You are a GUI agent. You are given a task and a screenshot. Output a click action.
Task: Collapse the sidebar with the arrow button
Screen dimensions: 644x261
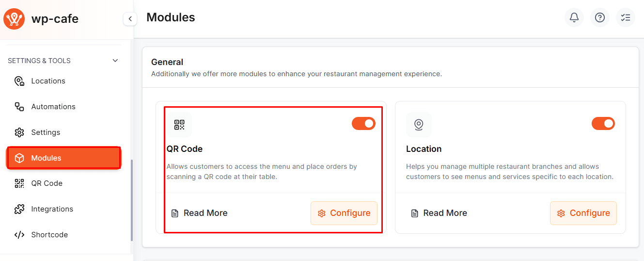tap(130, 19)
